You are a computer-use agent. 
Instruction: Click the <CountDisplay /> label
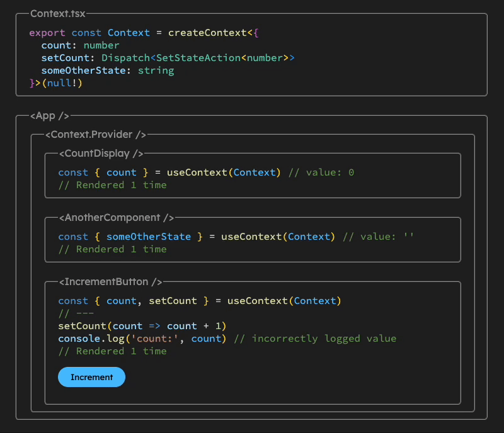[101, 153]
